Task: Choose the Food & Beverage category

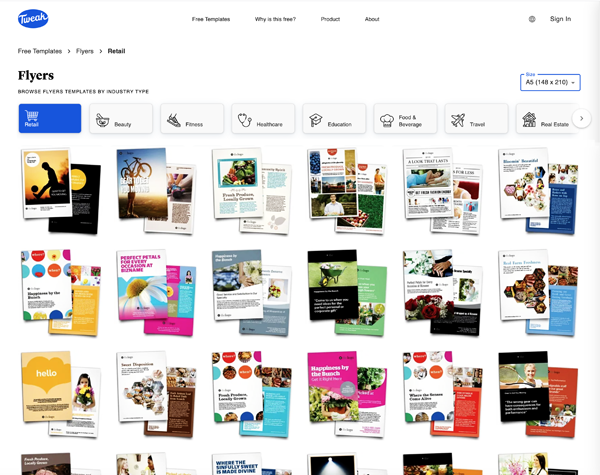Action: point(405,119)
